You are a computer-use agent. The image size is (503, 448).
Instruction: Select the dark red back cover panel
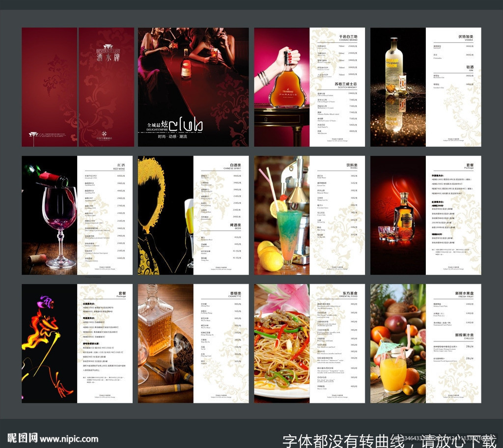coord(50,87)
